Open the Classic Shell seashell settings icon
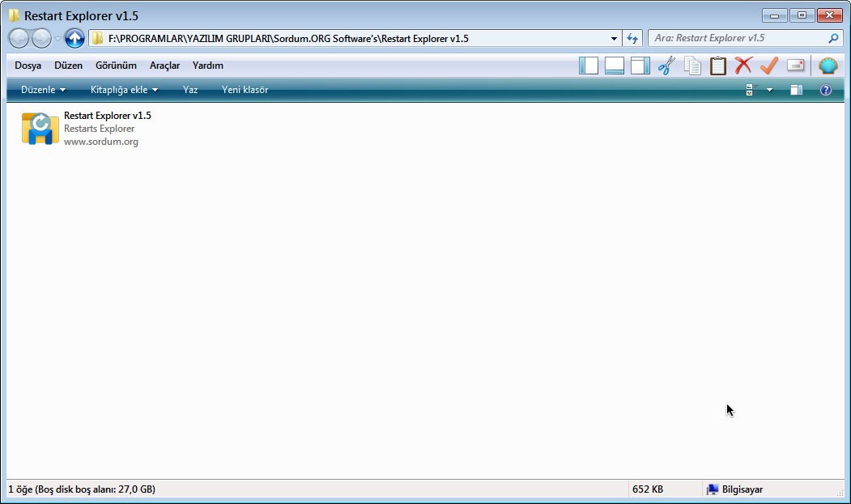 coord(828,66)
